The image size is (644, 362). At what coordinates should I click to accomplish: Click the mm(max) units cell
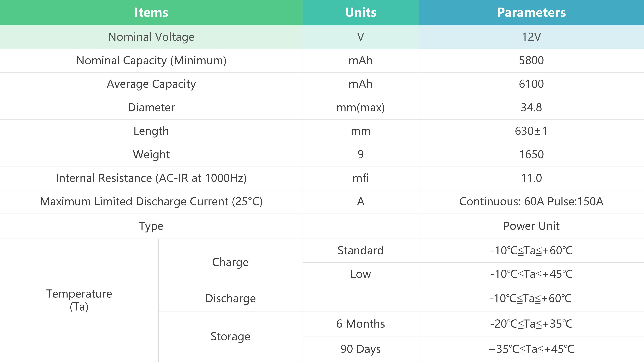(x=360, y=108)
